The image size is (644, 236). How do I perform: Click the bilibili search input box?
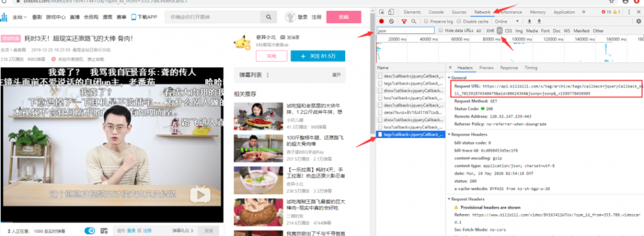[213, 17]
